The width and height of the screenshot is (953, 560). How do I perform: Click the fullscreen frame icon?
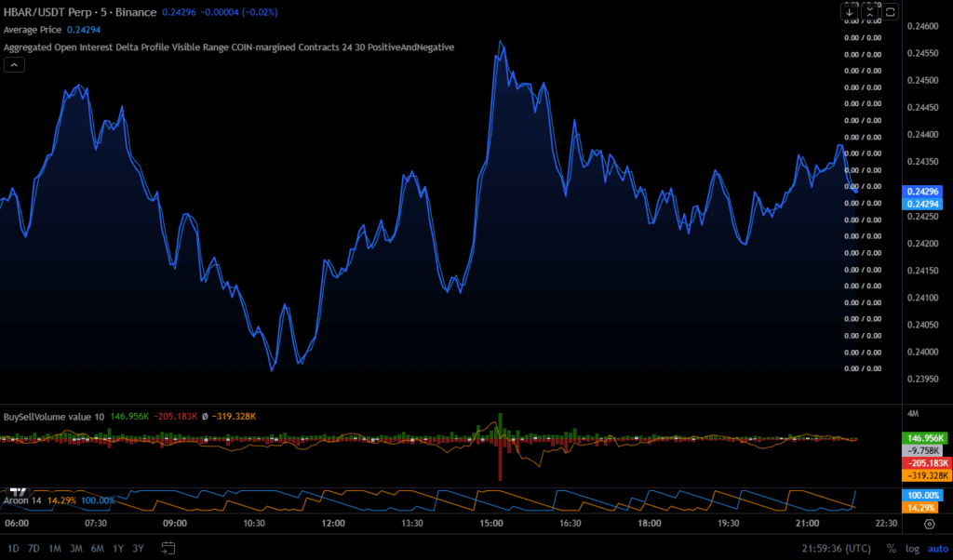point(891,12)
